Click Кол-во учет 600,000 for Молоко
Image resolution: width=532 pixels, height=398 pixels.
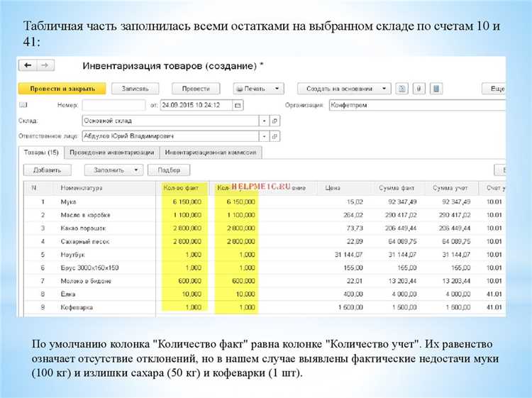(x=243, y=281)
